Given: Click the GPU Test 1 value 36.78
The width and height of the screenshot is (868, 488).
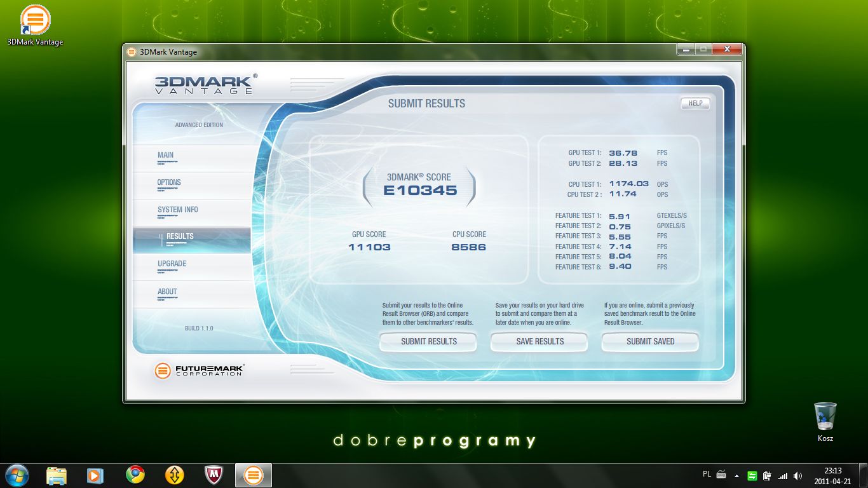Looking at the screenshot, I should (x=623, y=153).
